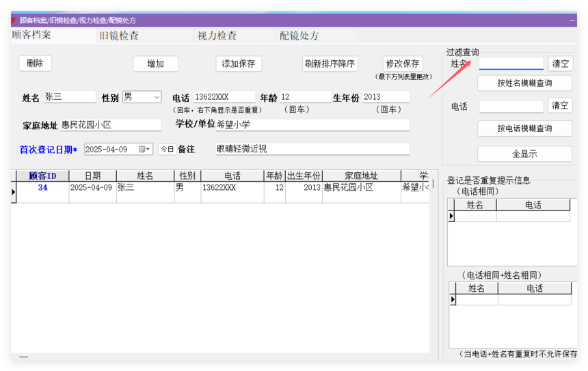
Task: Click the main table 性别 column header
Action: pos(187,176)
